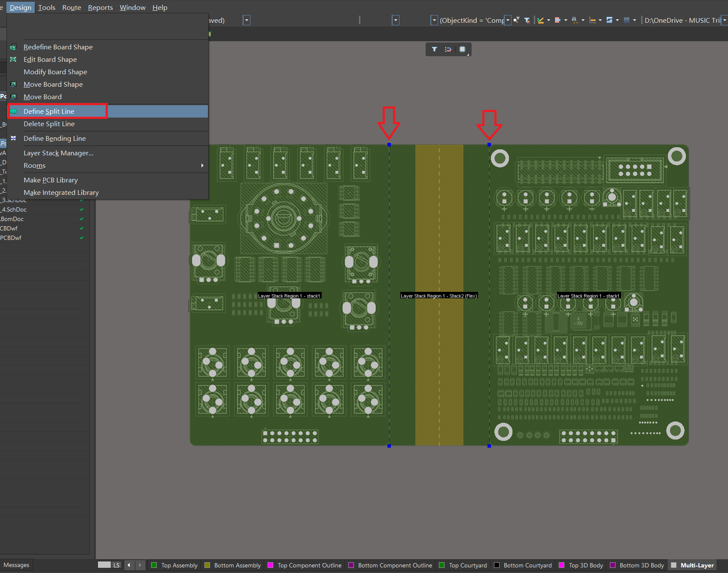The image size is (728, 573).
Task: Open the alignment tool icon
Action: pyautogui.click(x=557, y=20)
